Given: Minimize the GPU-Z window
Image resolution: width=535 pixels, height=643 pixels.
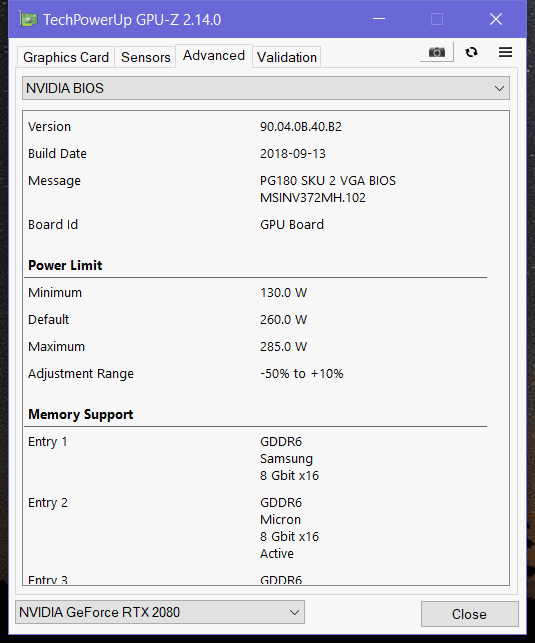Looking at the screenshot, I should tap(379, 19).
